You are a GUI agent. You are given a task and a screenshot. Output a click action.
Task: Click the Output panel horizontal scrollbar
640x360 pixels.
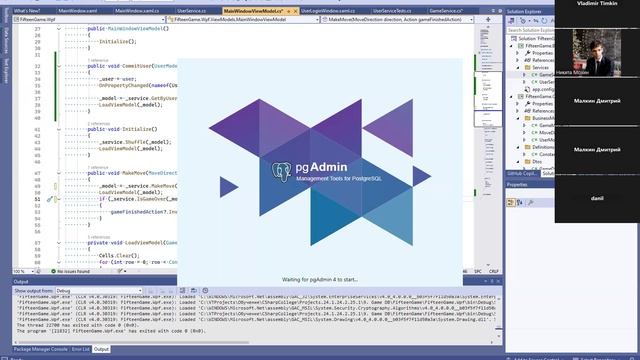[x=133, y=342]
